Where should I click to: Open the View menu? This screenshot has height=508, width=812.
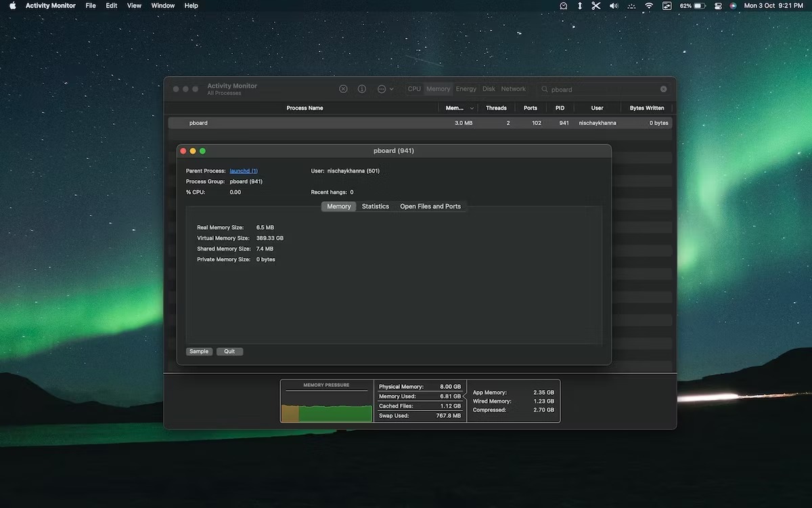pos(135,5)
